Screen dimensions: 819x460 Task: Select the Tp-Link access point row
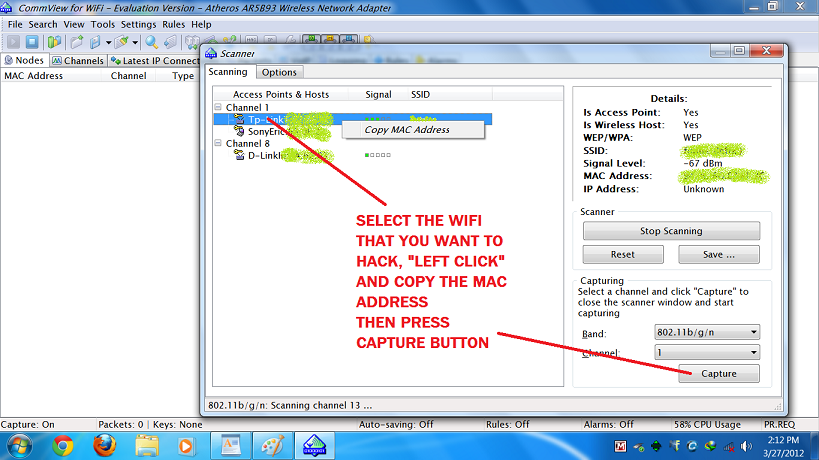click(353, 120)
